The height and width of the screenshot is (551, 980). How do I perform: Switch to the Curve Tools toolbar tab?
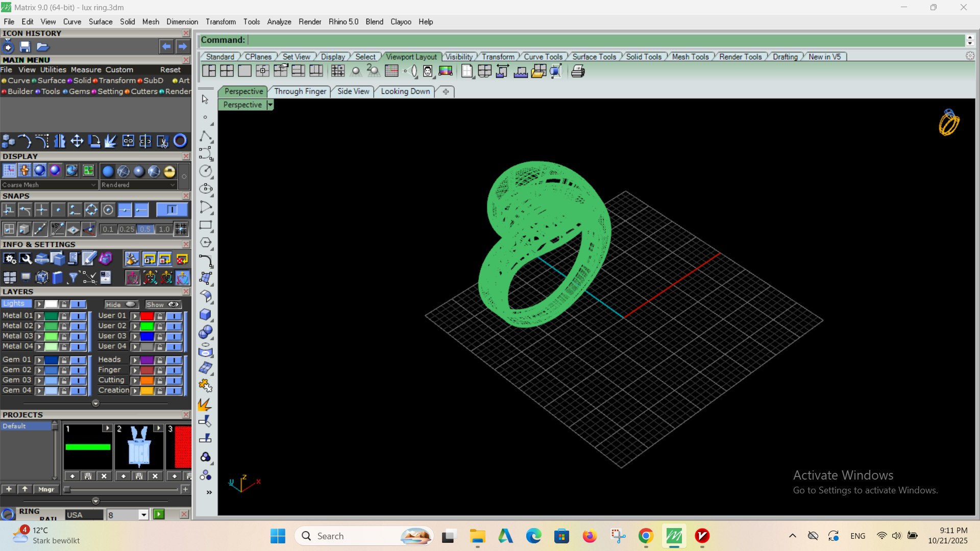(x=543, y=57)
